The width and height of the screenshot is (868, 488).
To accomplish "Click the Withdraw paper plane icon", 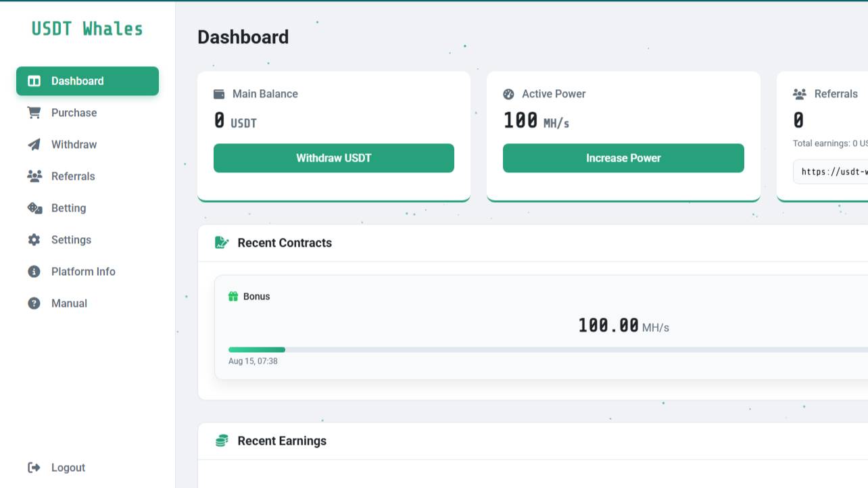I will click(x=34, y=145).
